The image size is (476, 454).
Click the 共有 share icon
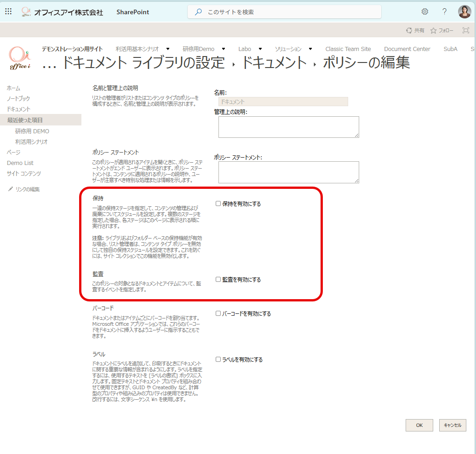(409, 31)
